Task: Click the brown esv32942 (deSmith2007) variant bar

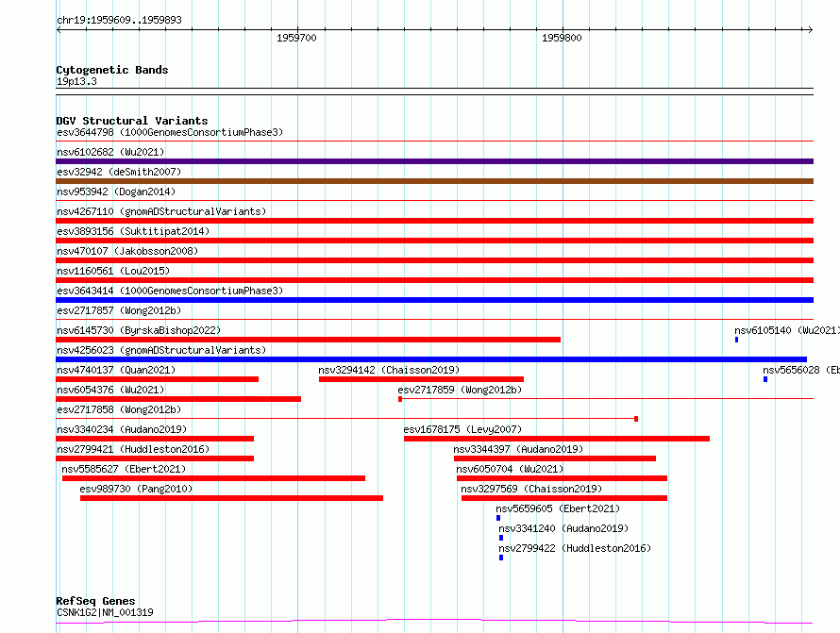Action: (x=434, y=181)
